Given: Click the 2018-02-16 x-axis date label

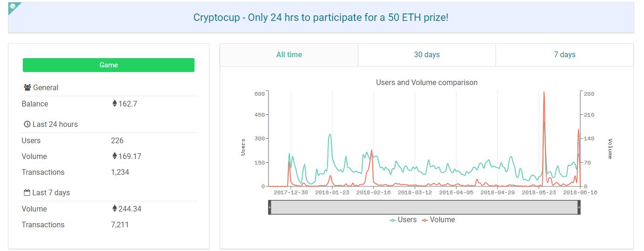Looking at the screenshot, I should (373, 192).
